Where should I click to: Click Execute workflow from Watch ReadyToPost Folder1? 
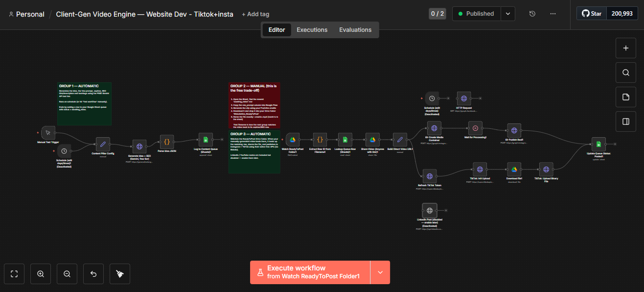[310, 272]
